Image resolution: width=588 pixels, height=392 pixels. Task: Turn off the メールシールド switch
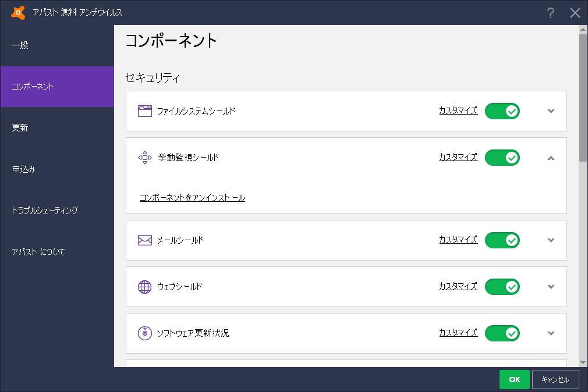tap(502, 240)
